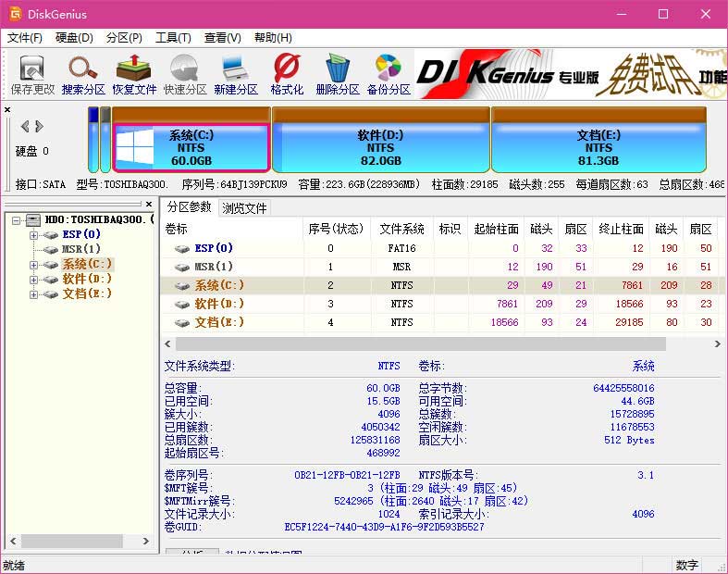Switch to the 分区参数 tab
Viewport: 728px width, 574px height.
pos(189,206)
